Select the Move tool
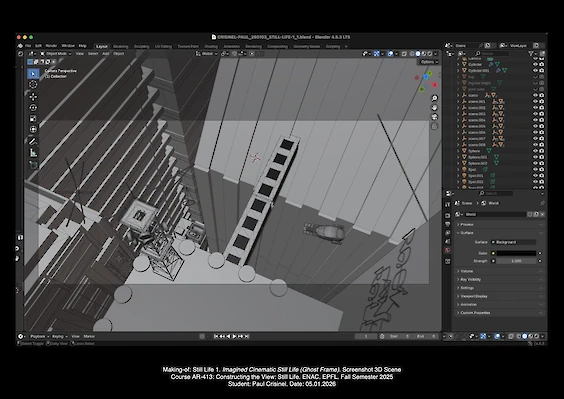 coord(33,96)
